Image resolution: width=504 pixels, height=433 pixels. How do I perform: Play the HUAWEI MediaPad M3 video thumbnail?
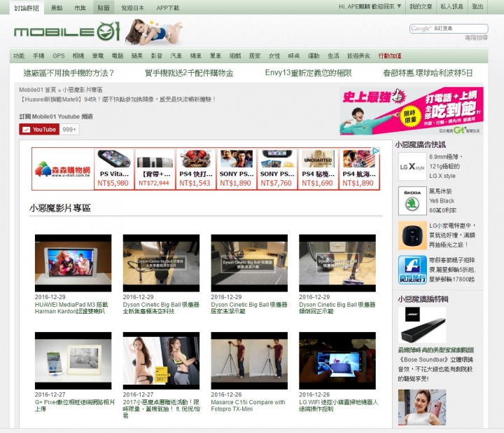coord(73,263)
